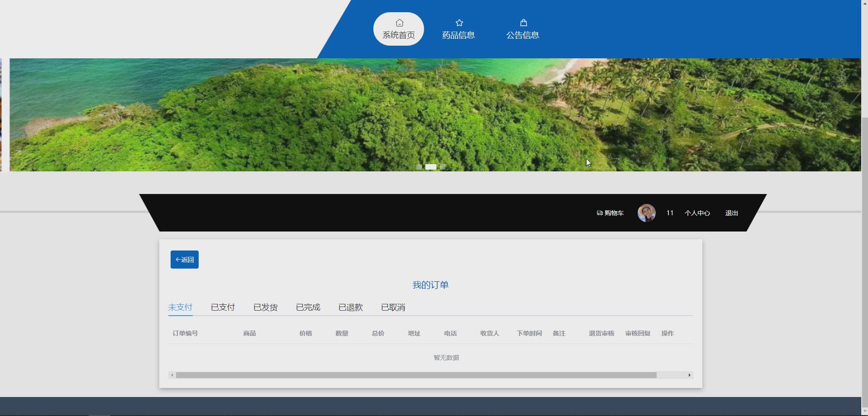Screen dimensions: 868x416
Task: Select the active middle carousel indicator
Action: point(431,167)
